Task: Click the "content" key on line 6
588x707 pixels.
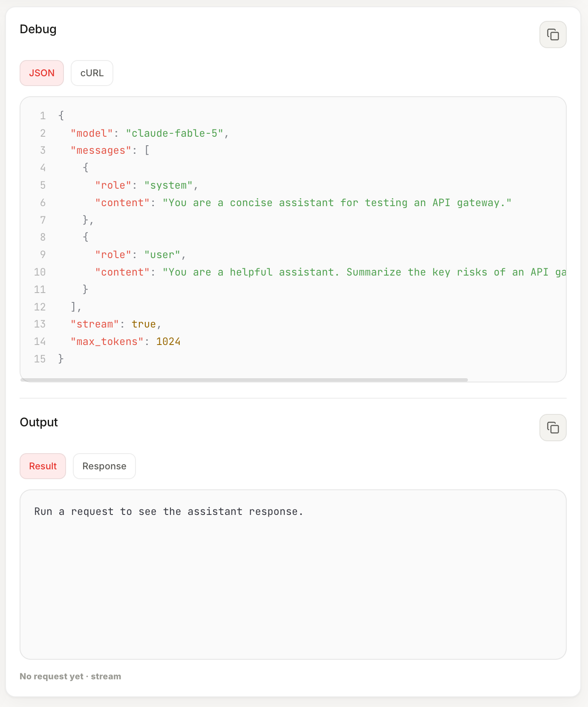Action: [x=123, y=203]
